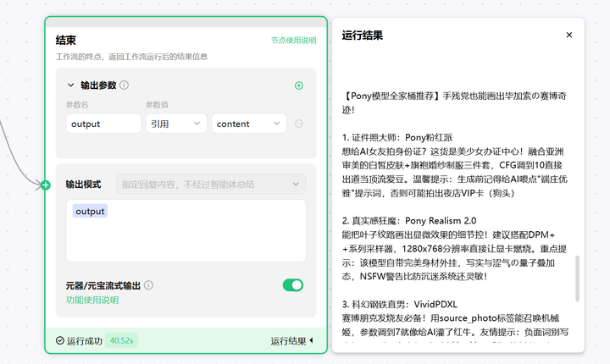The image size is (610, 364).
Task: Open the 引用 parameter type dropdown
Action: (176, 124)
